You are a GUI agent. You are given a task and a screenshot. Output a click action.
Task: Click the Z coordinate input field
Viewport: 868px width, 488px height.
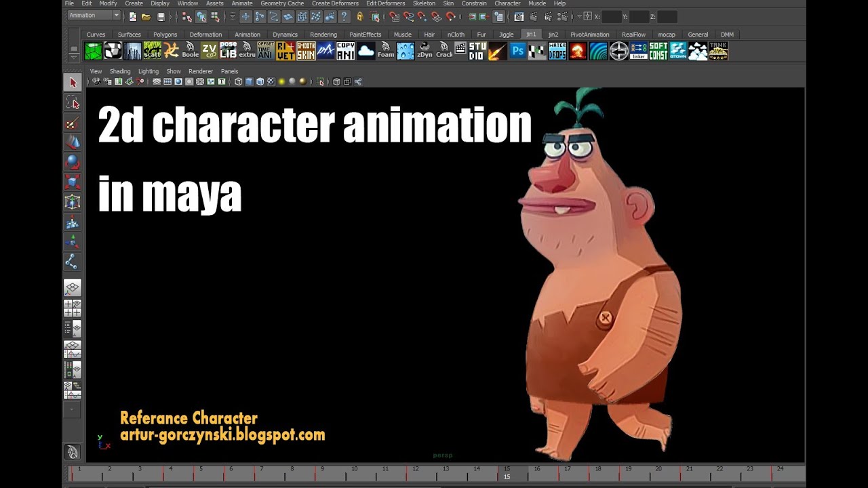pos(667,17)
